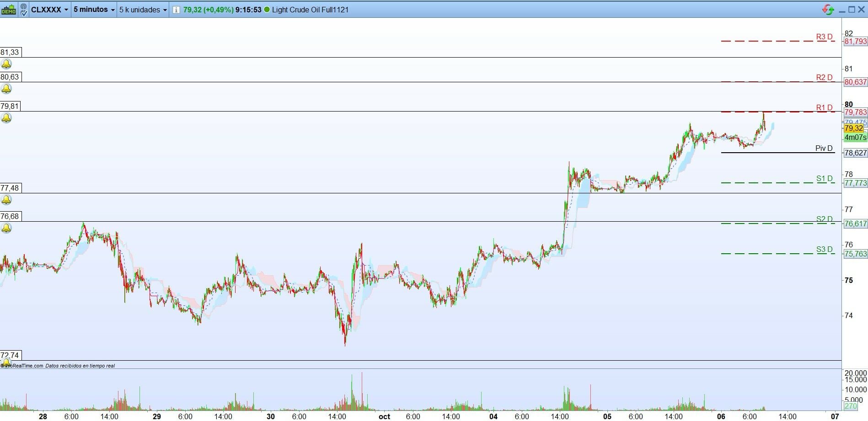Click the 'oct' date label on time axis
This screenshot has height=421, width=868.
[385, 416]
